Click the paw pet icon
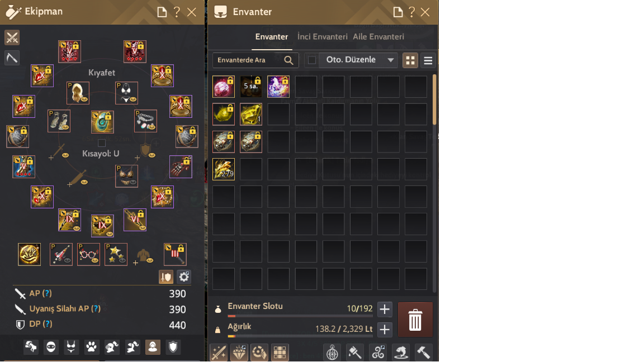Screen dimensions: 644x362 91,347
